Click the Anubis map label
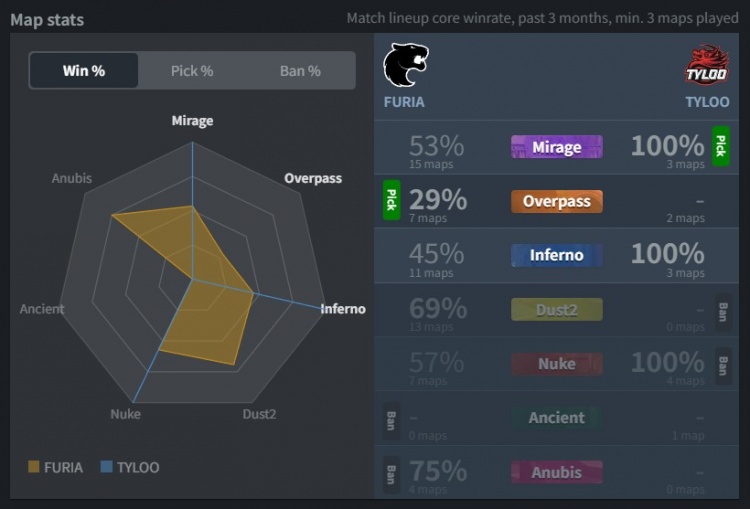This screenshot has height=509, width=750. 556,472
